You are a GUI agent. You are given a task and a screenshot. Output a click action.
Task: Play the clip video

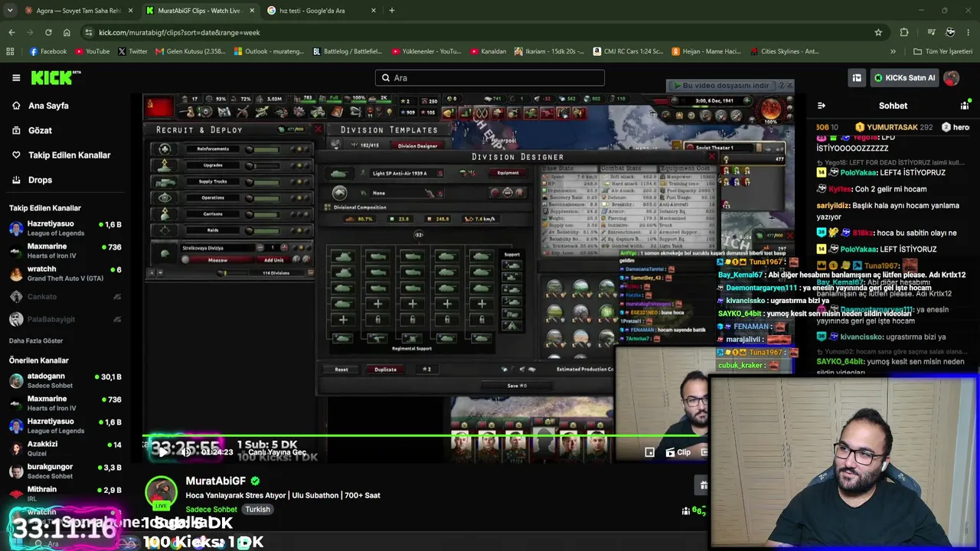(162, 452)
